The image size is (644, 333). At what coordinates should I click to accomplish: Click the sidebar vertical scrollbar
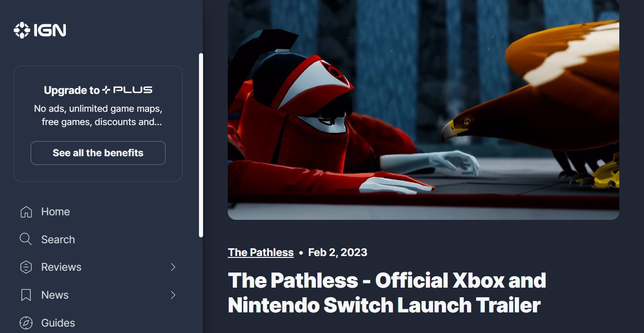201,145
